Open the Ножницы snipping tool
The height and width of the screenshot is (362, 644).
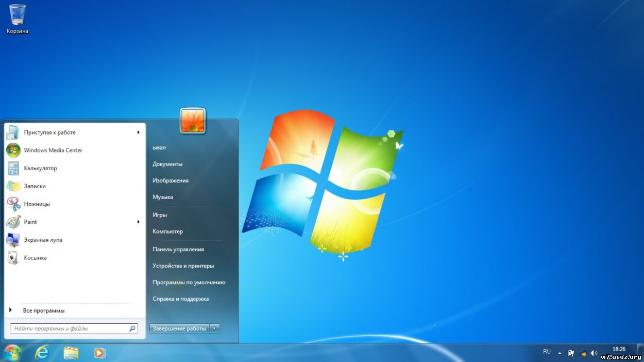pos(37,204)
